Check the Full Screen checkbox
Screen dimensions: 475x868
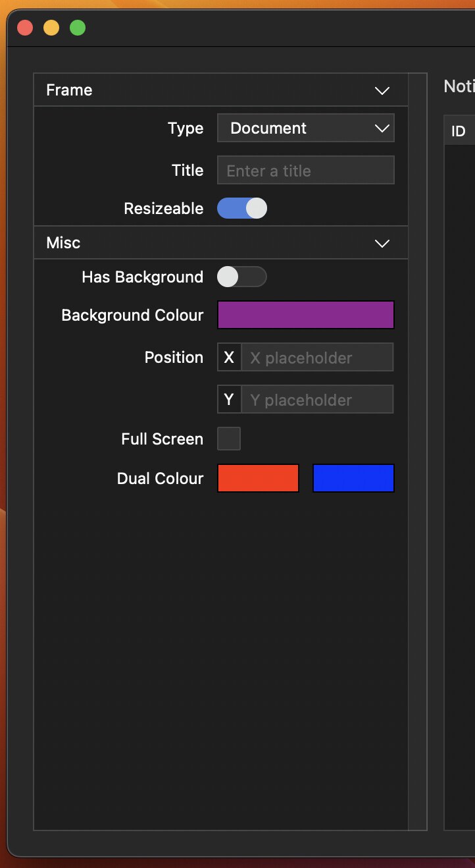pyautogui.click(x=229, y=439)
